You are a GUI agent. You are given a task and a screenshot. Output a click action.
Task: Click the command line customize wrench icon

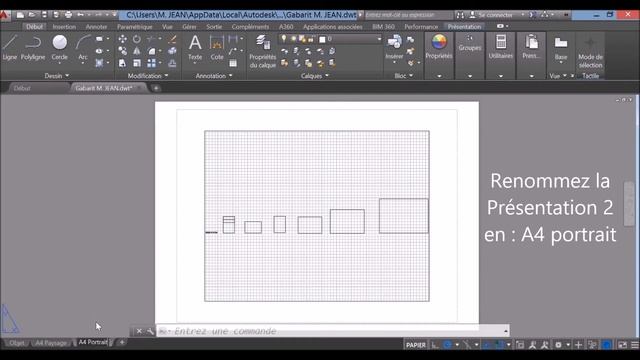point(150,331)
